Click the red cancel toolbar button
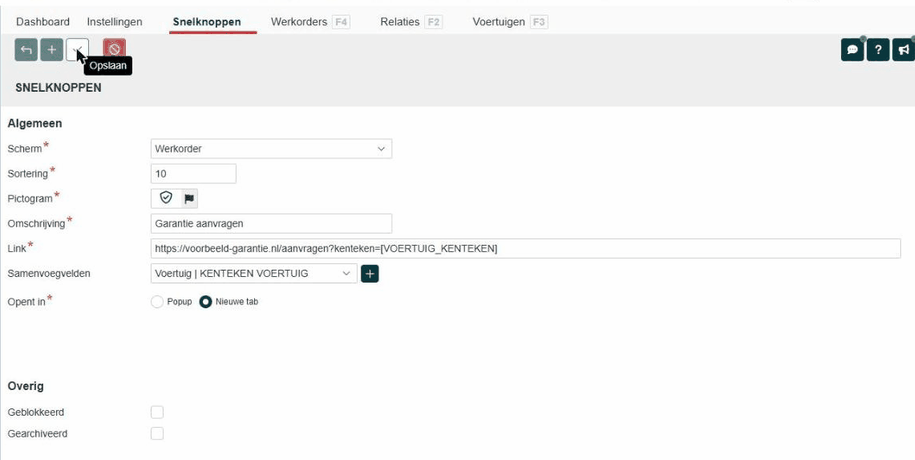Screen dimensions: 915x460 coord(114,50)
